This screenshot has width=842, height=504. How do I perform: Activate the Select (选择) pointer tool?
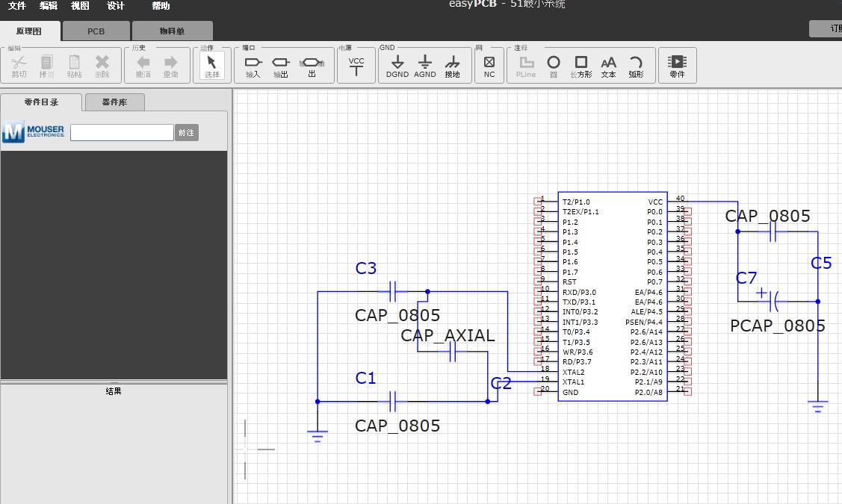point(211,66)
